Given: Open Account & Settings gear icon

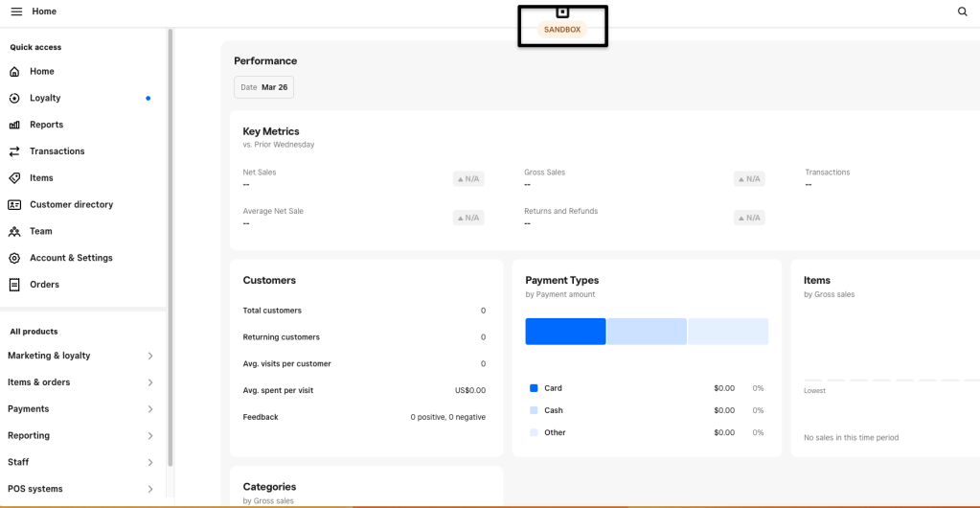Looking at the screenshot, I should pyautogui.click(x=14, y=258).
